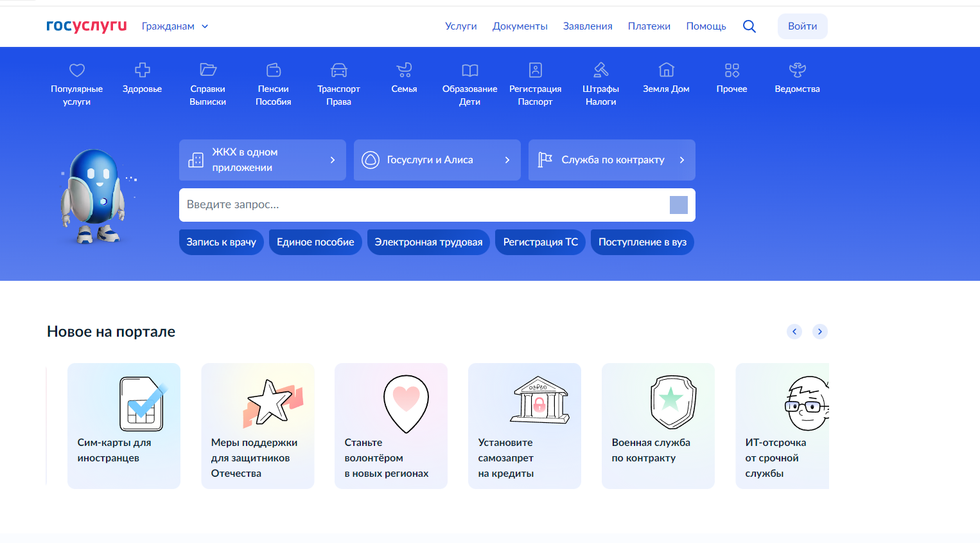
Task: Open the Здоровье cross icon
Action: [143, 69]
